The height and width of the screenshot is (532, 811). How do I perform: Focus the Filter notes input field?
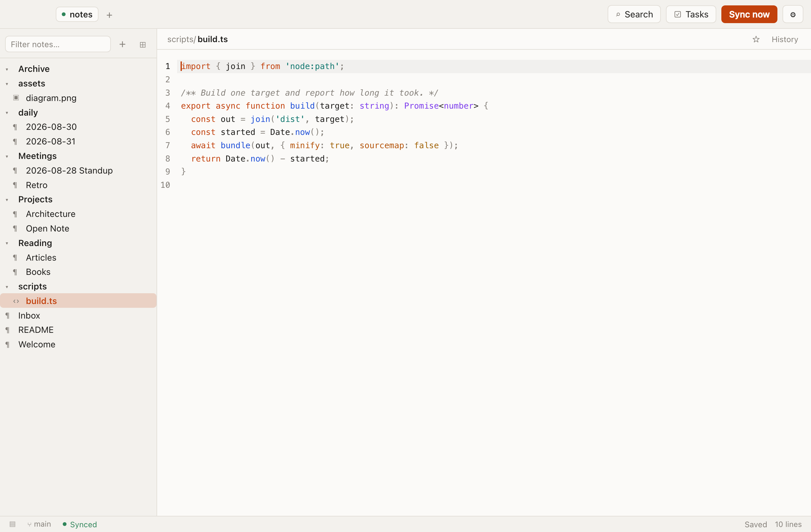click(x=58, y=44)
